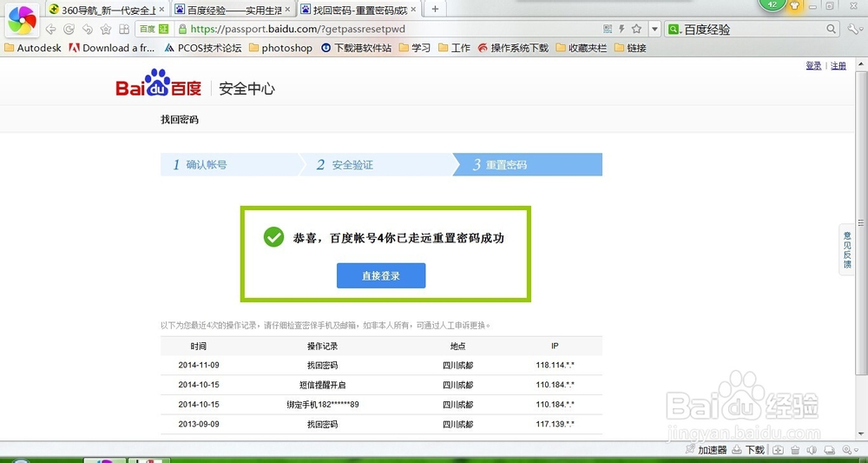Viewport: 868px width, 463px height.
Task: Click the 360 browser colorful logo icon
Action: pyautogui.click(x=23, y=20)
